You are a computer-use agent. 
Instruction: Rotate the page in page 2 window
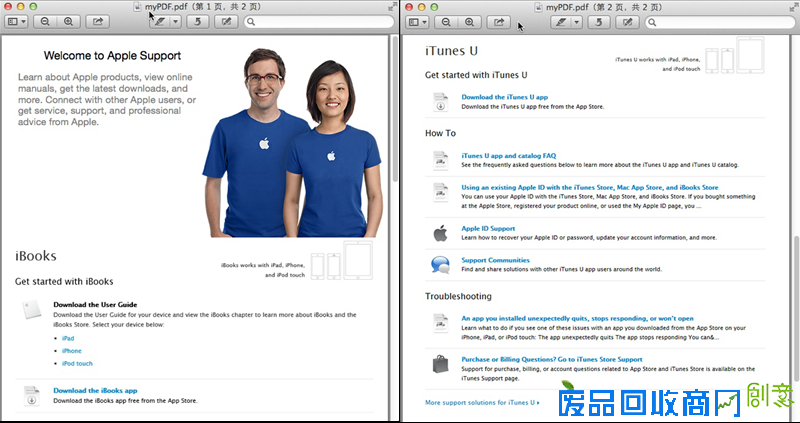(599, 21)
